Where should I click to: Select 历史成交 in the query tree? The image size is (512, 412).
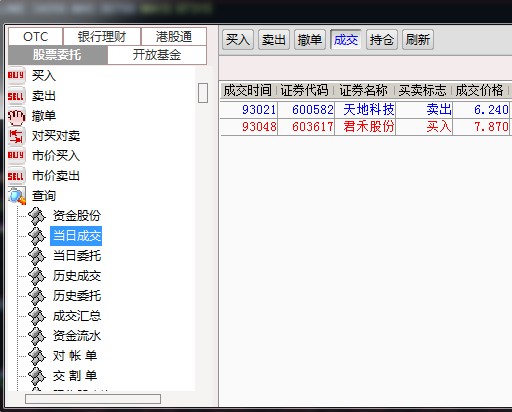tap(77, 276)
